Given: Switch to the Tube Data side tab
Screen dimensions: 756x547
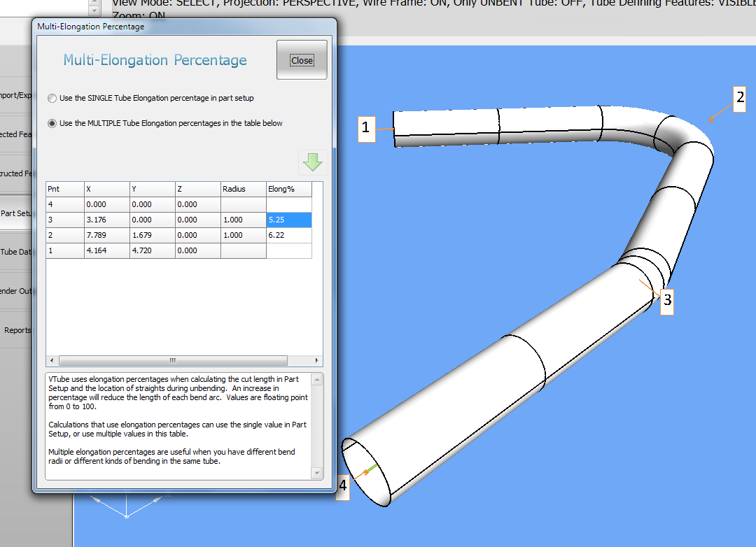Looking at the screenshot, I should [x=17, y=252].
